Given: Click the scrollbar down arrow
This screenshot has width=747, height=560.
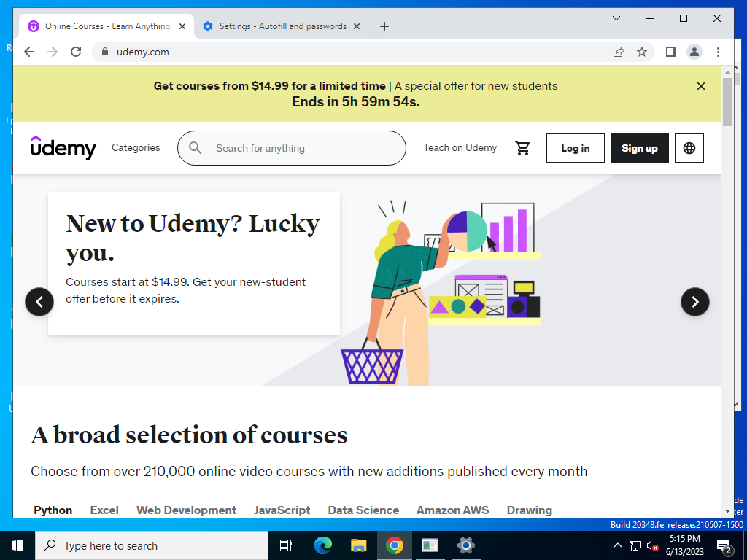Looking at the screenshot, I should pos(727,511).
